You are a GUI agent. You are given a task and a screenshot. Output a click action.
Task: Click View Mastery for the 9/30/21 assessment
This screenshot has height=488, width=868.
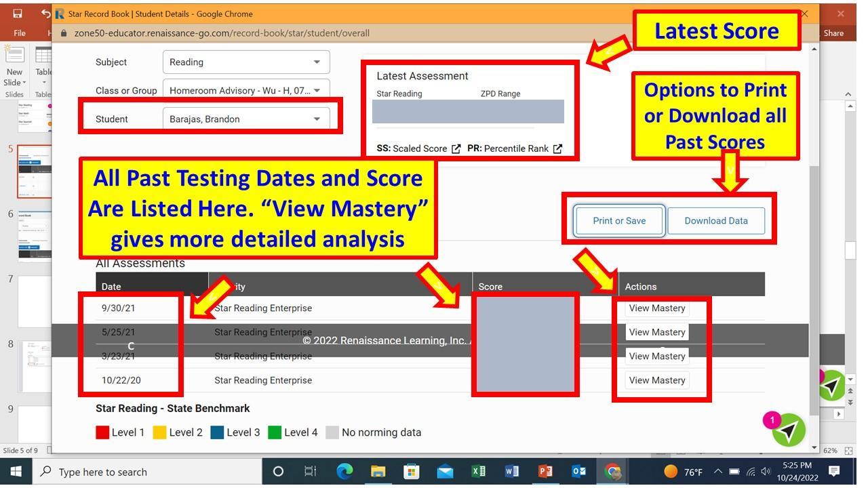[656, 308]
